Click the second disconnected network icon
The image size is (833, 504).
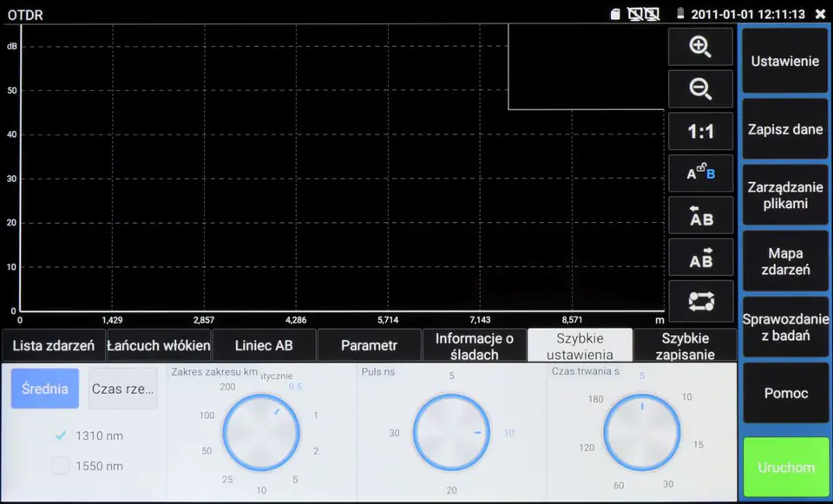click(652, 15)
